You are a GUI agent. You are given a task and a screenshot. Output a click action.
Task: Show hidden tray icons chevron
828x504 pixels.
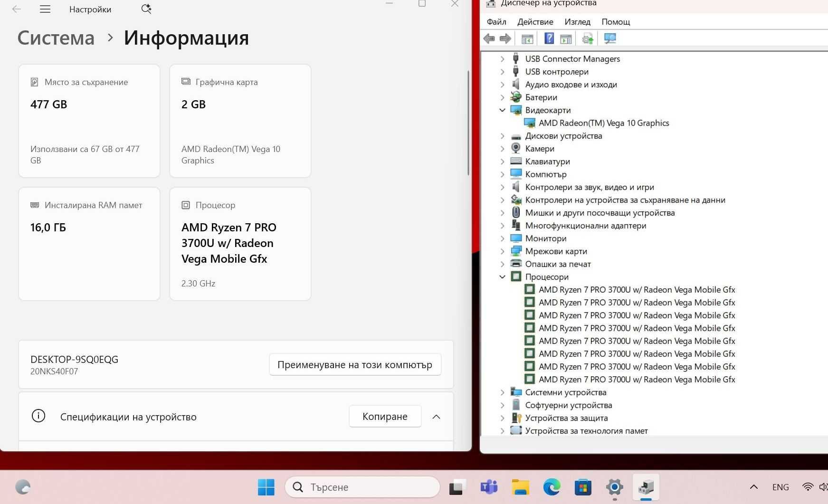coord(754,487)
